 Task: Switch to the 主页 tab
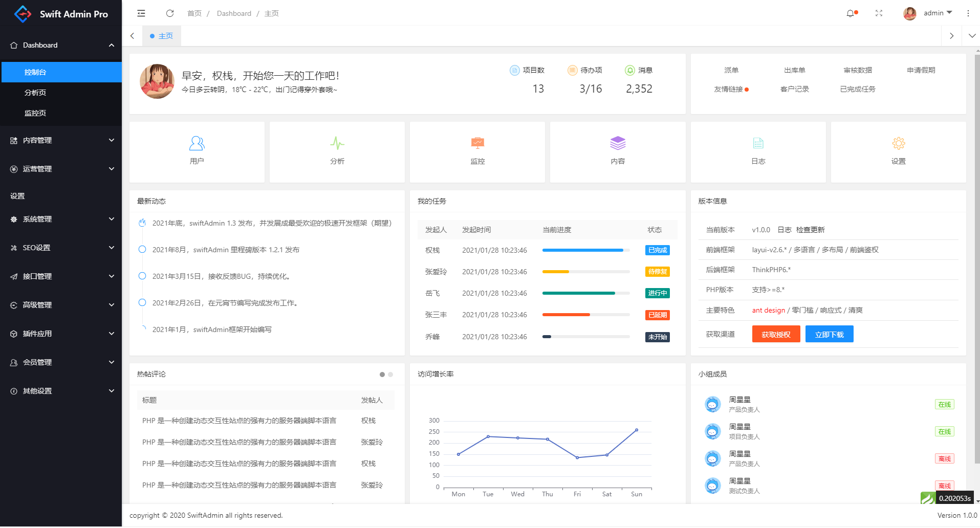point(162,36)
